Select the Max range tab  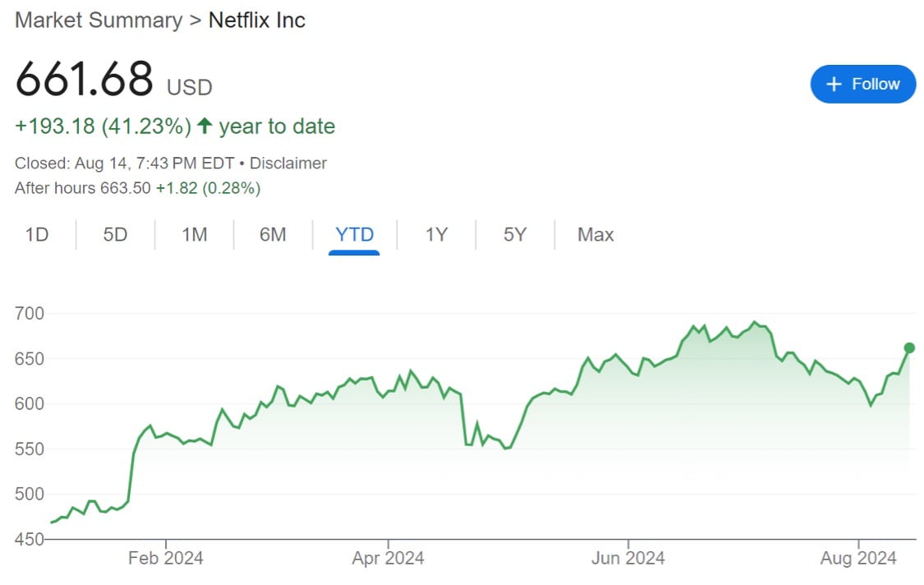[x=595, y=235]
